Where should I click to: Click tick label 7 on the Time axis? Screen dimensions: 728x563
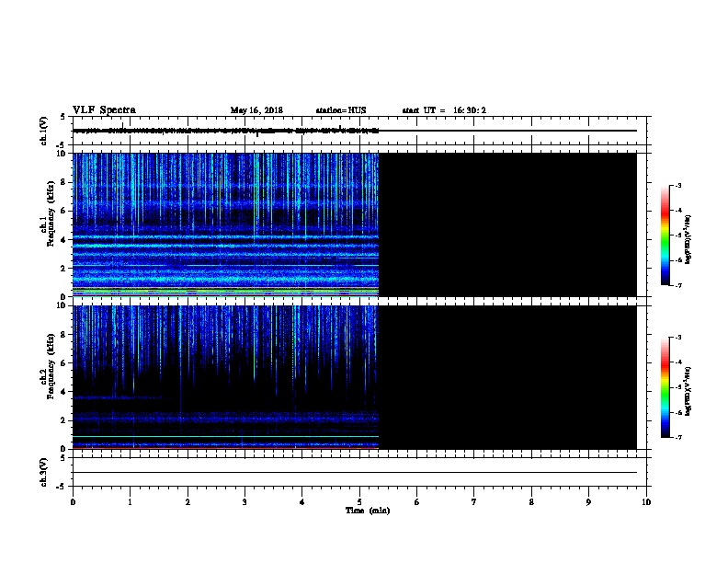pos(474,502)
